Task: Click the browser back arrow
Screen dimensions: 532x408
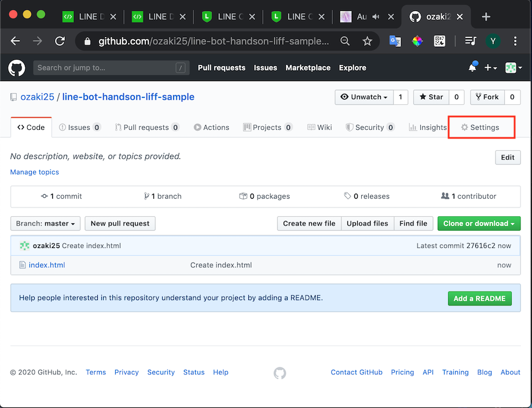Action: click(x=15, y=42)
